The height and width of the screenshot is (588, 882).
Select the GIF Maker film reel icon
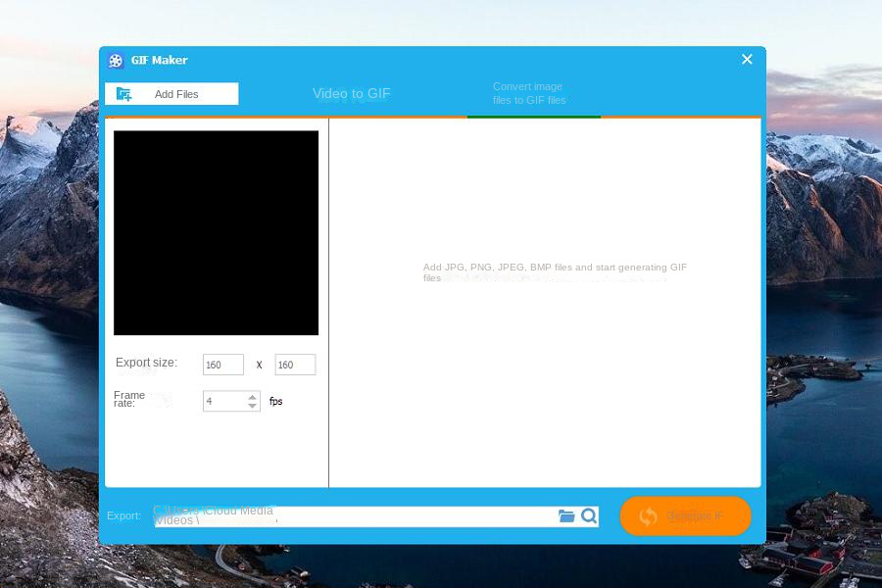pos(115,60)
